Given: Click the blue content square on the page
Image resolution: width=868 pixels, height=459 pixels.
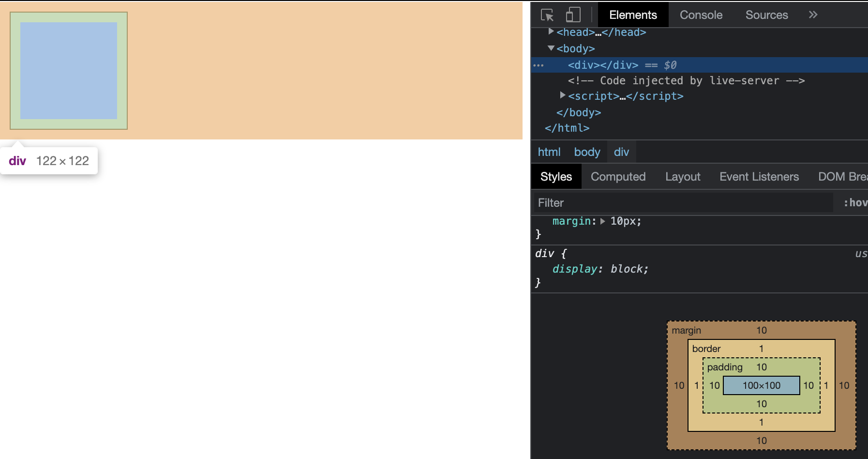Looking at the screenshot, I should [69, 71].
